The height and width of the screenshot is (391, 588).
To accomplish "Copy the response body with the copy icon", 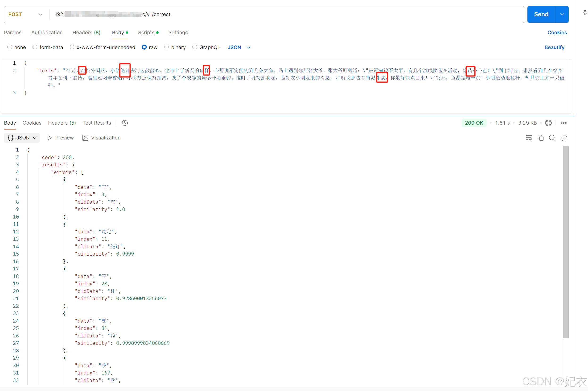I will tap(541, 138).
